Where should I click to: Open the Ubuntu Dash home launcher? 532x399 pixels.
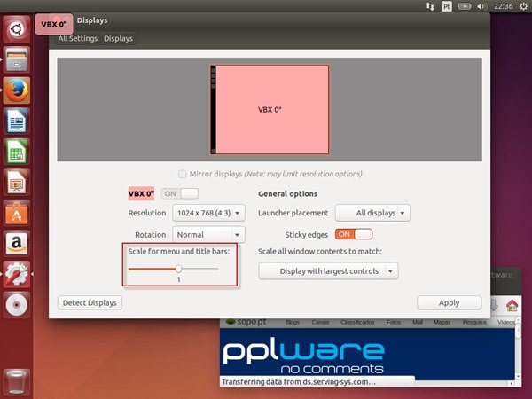[16, 29]
